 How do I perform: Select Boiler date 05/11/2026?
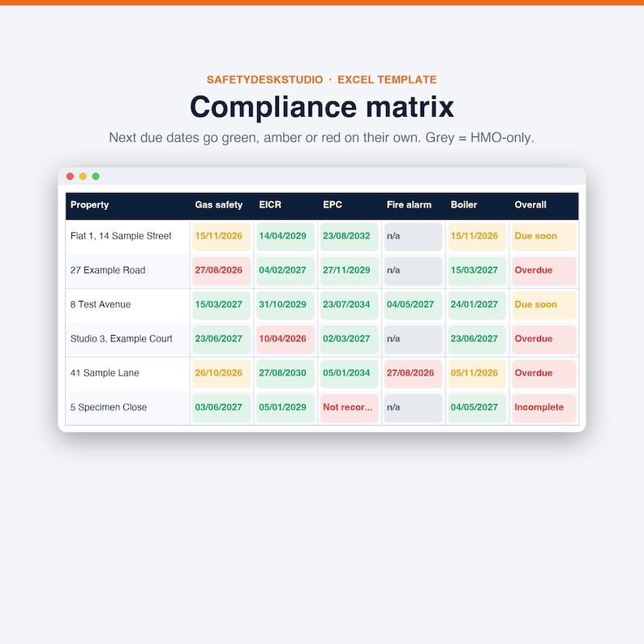477,374
